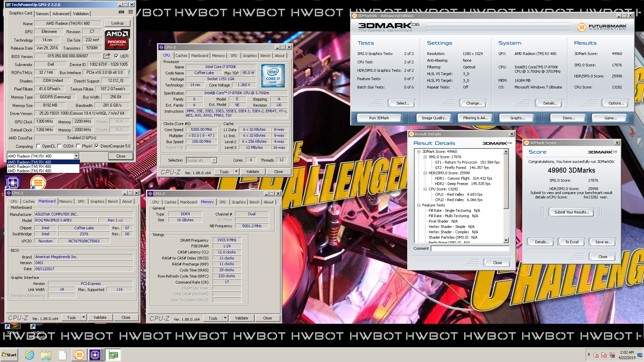Open SPD tab in CPU-Z Mainboard window
Screen dimensions: 644x362
click(81, 201)
